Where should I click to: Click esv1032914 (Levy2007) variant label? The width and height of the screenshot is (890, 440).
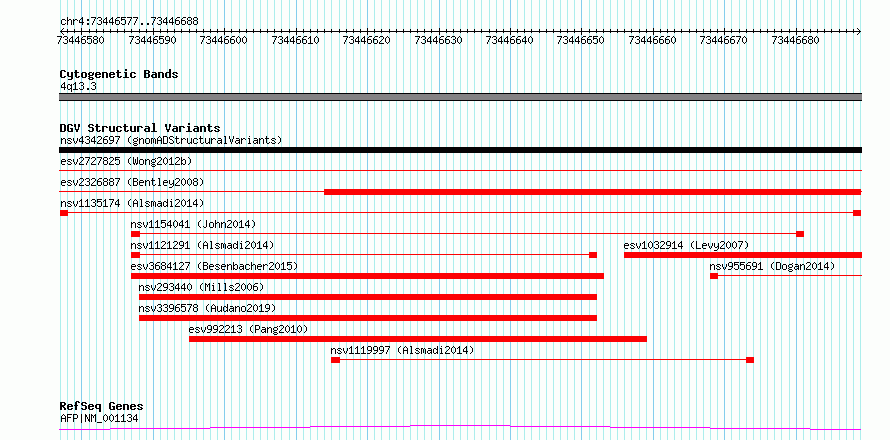point(686,245)
